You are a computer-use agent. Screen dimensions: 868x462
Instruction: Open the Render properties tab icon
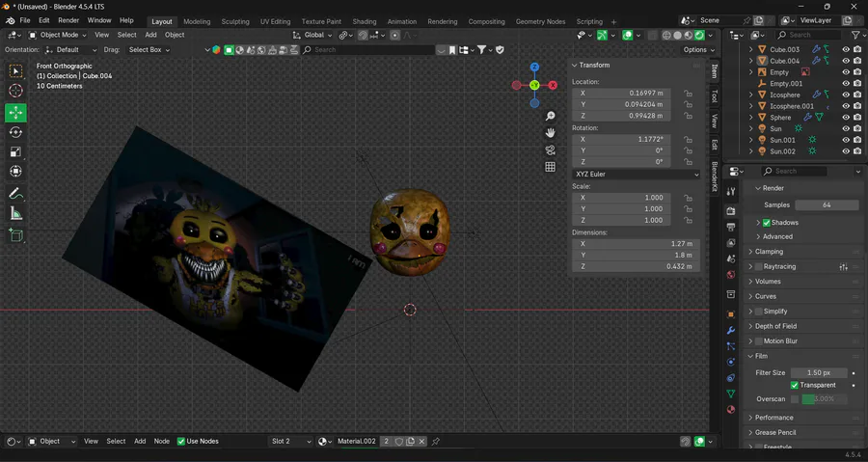click(x=731, y=211)
